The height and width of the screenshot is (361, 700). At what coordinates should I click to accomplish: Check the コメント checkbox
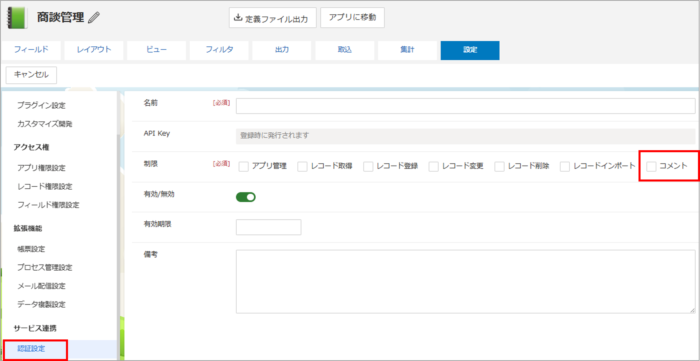pos(652,166)
